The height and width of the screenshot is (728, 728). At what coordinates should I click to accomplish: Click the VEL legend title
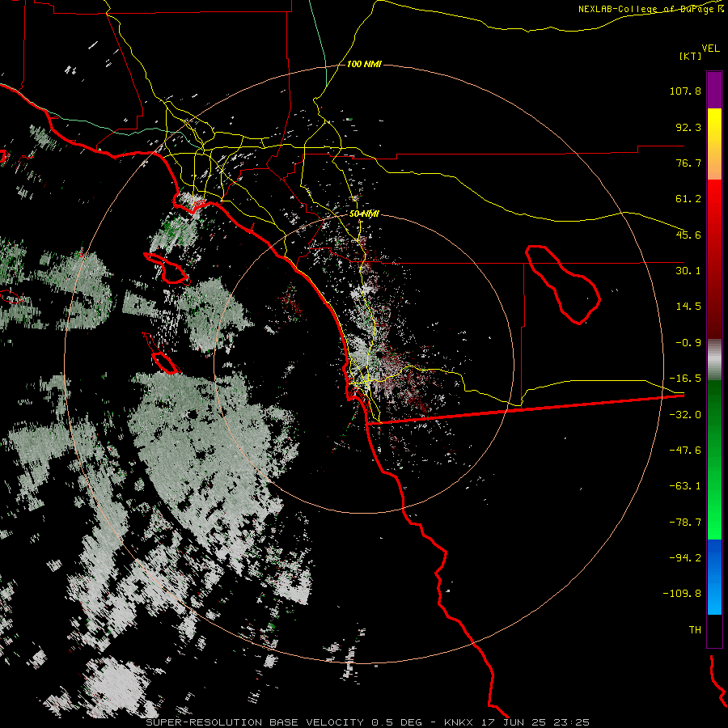click(710, 49)
